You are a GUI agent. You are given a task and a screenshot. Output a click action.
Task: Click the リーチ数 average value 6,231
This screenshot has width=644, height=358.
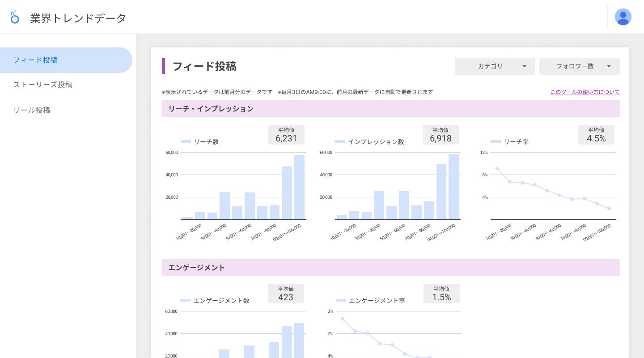(x=286, y=139)
